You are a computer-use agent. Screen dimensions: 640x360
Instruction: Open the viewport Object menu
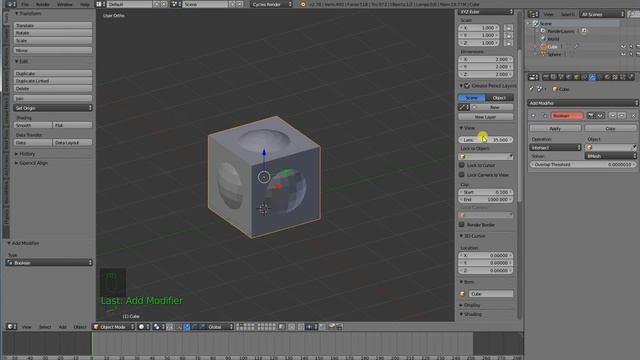click(x=80, y=327)
